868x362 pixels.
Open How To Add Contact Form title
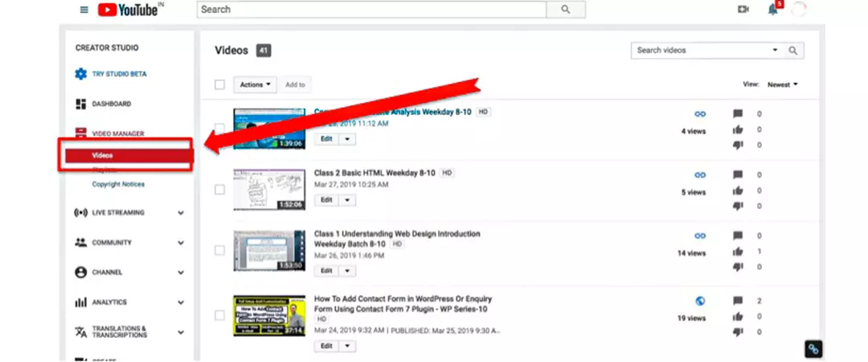click(403, 304)
